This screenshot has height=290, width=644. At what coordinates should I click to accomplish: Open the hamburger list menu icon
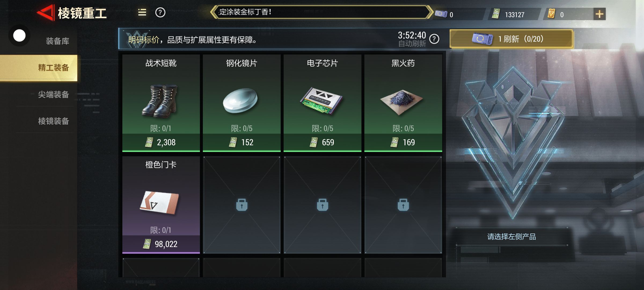pos(142,12)
